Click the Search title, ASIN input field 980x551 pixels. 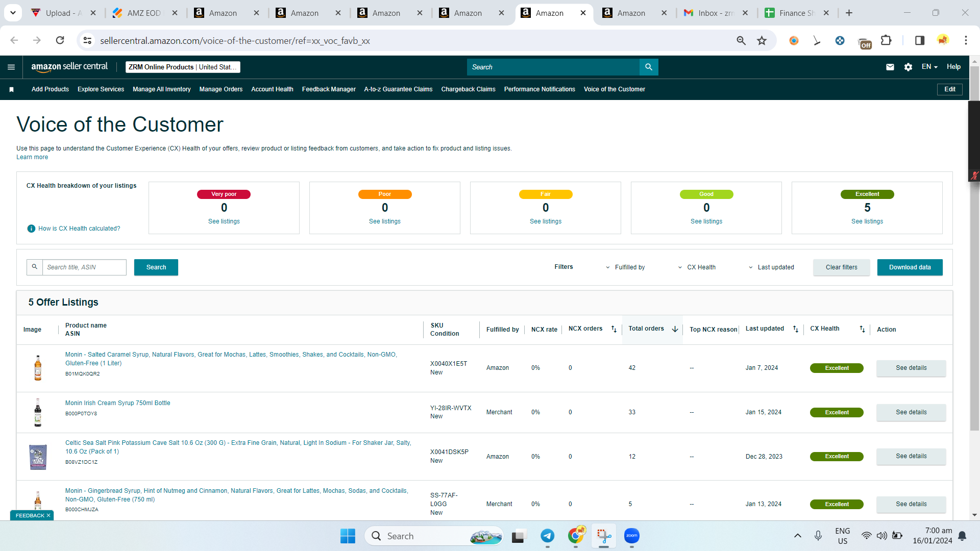[x=84, y=267]
